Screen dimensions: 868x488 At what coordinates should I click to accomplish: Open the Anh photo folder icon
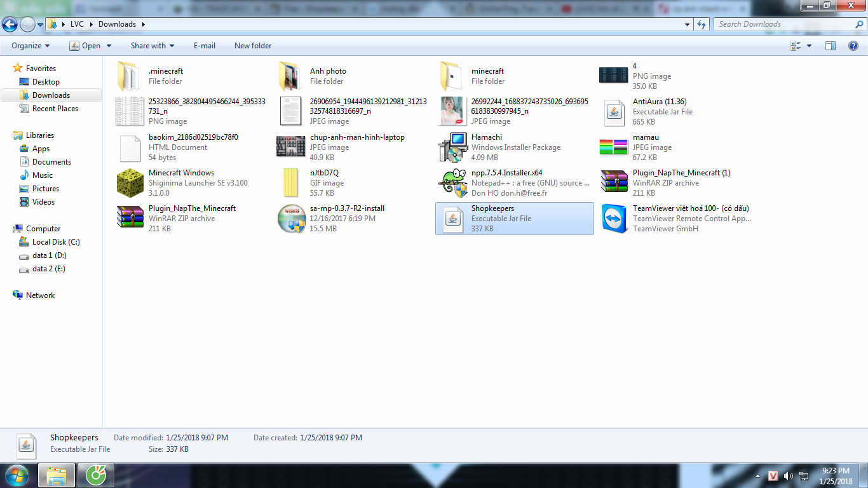(x=291, y=76)
